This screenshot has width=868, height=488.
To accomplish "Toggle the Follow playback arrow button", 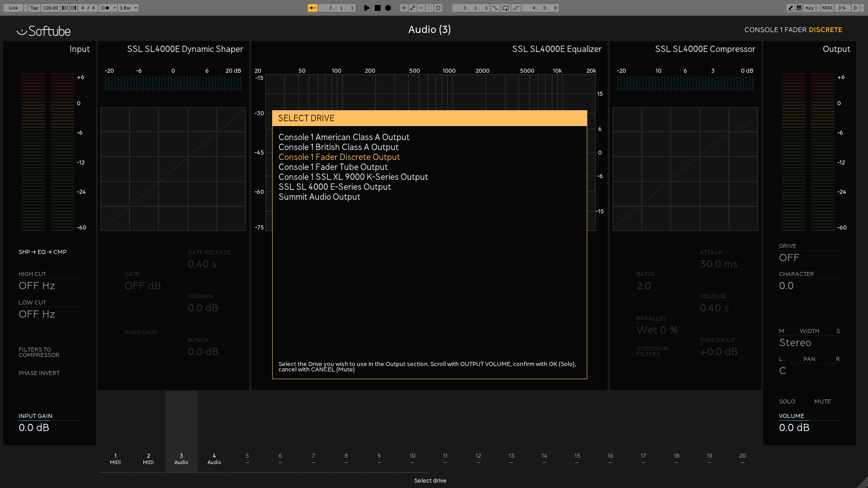I will (x=312, y=8).
